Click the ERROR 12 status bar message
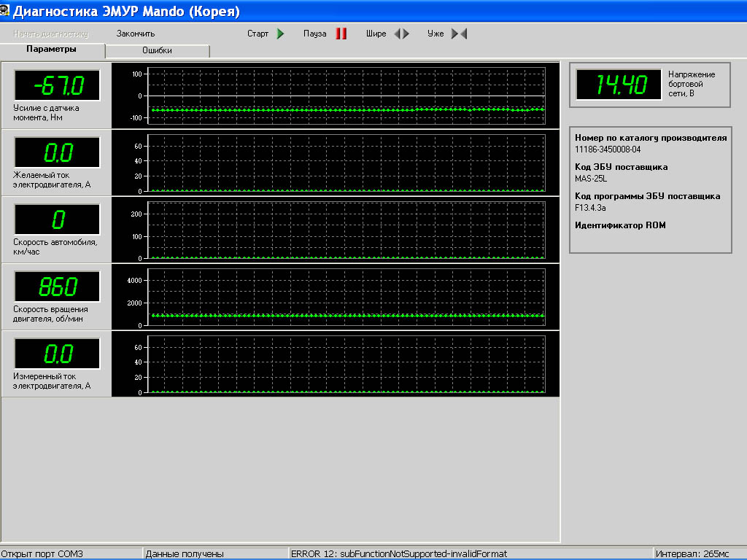The height and width of the screenshot is (560, 747). 398,554
